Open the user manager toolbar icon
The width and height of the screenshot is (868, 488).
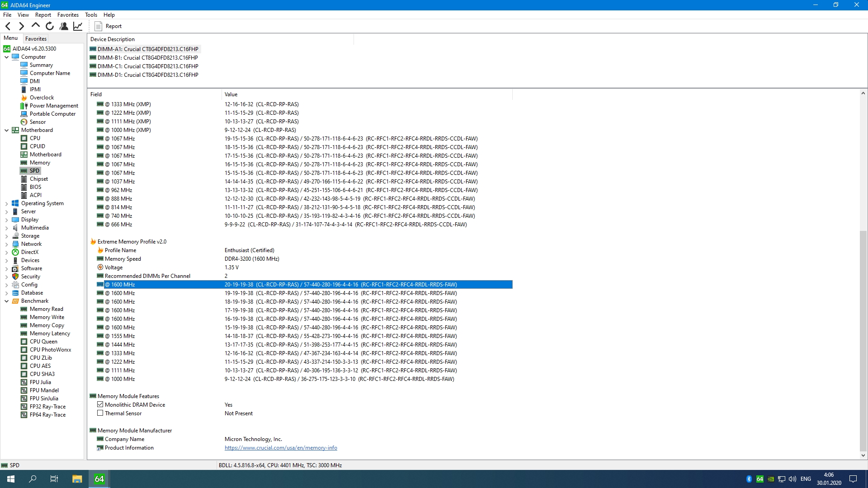click(x=64, y=26)
